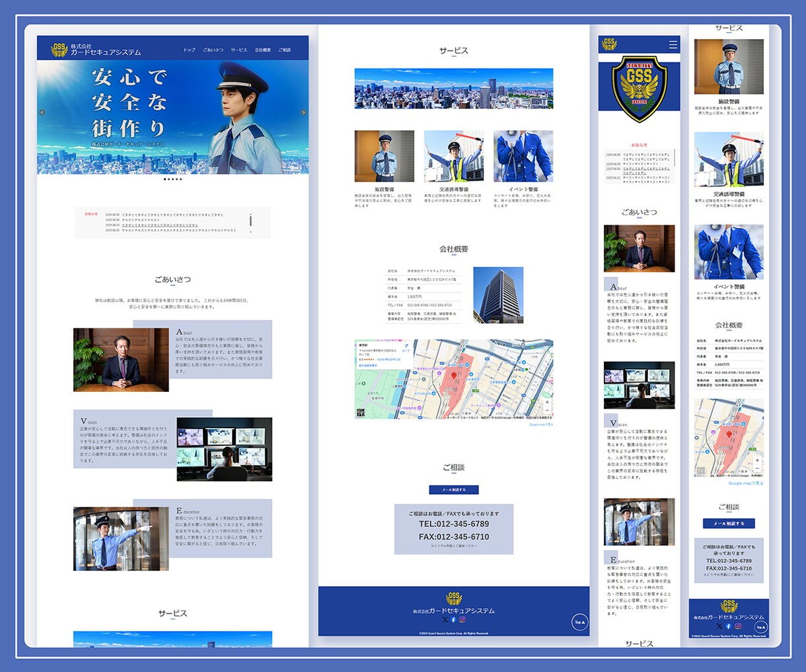Open the mobile hamburger menu
This screenshot has width=806, height=672.
pos(673,45)
